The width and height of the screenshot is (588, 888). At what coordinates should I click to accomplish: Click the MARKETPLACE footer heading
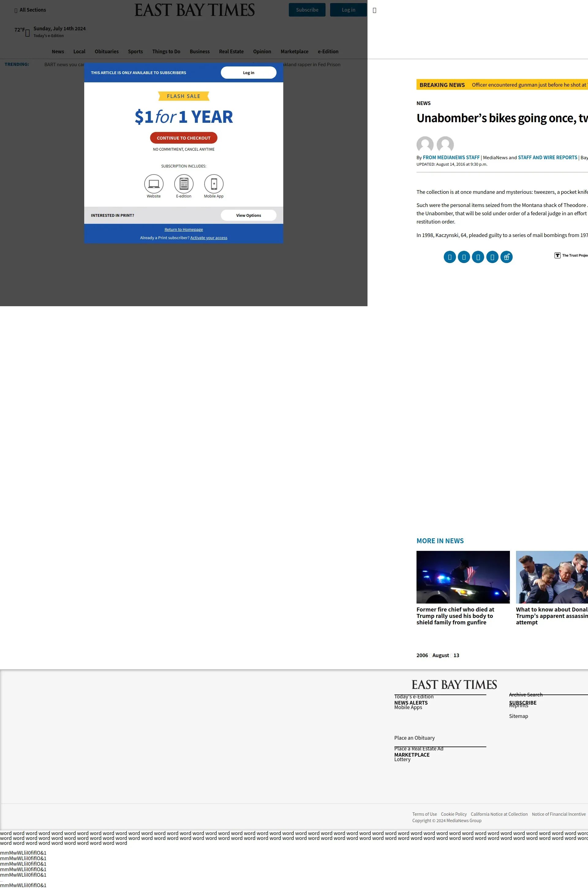click(412, 755)
